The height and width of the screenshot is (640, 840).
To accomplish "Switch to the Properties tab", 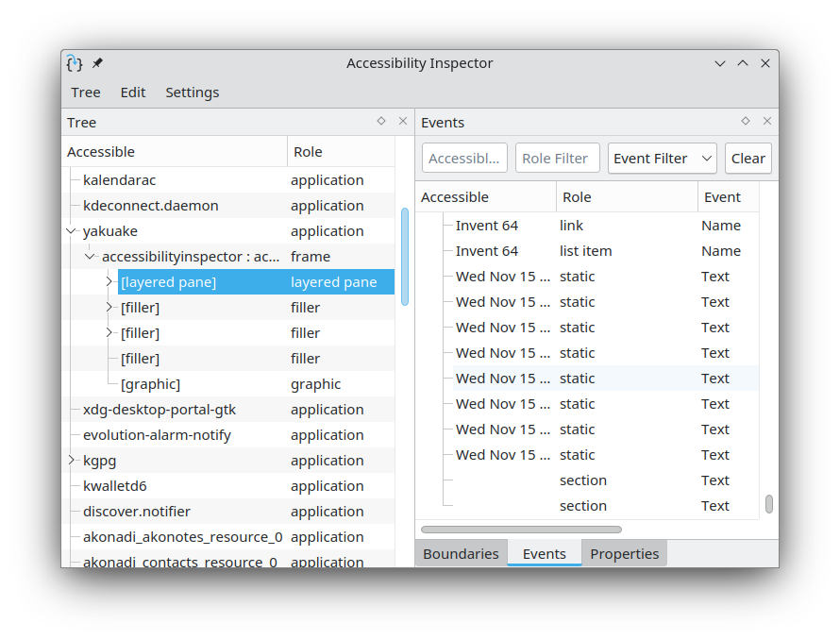I will click(624, 553).
